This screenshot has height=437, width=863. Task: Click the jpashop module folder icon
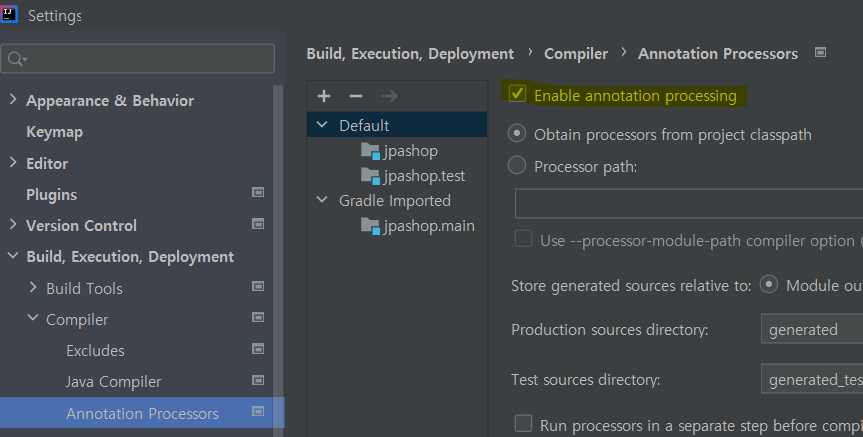(x=370, y=151)
